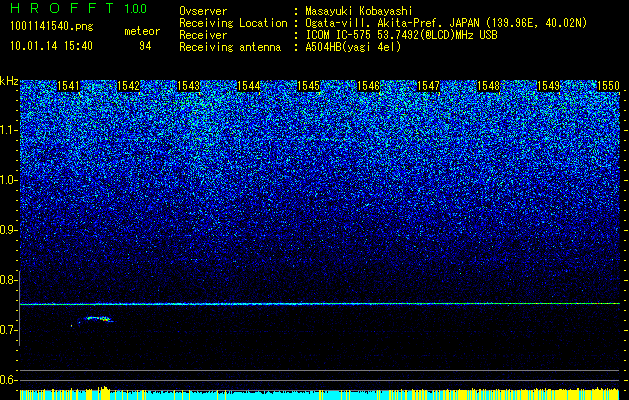The height and width of the screenshot is (400, 629).
Task: Click the continuous carrier line near 0.75 kHz
Action: tap(320, 304)
